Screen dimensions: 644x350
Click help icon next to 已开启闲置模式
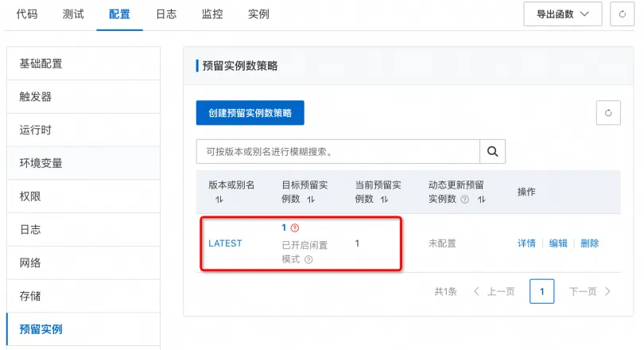click(308, 259)
